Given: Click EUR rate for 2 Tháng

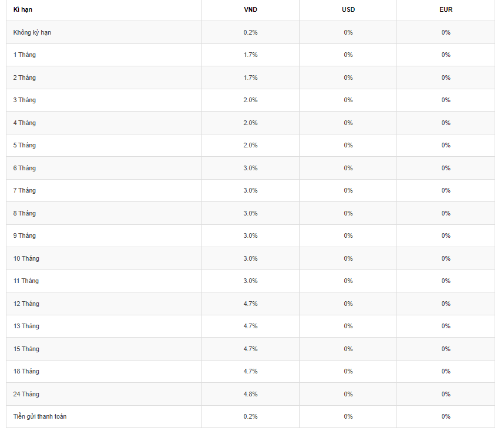Looking at the screenshot, I should [446, 78].
